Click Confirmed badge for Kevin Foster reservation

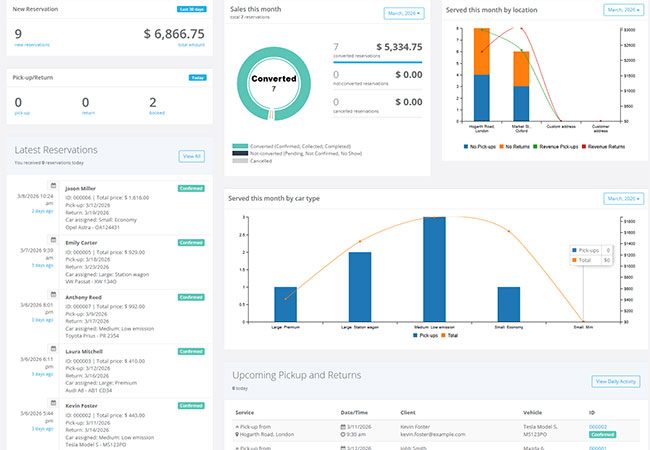pyautogui.click(x=191, y=406)
